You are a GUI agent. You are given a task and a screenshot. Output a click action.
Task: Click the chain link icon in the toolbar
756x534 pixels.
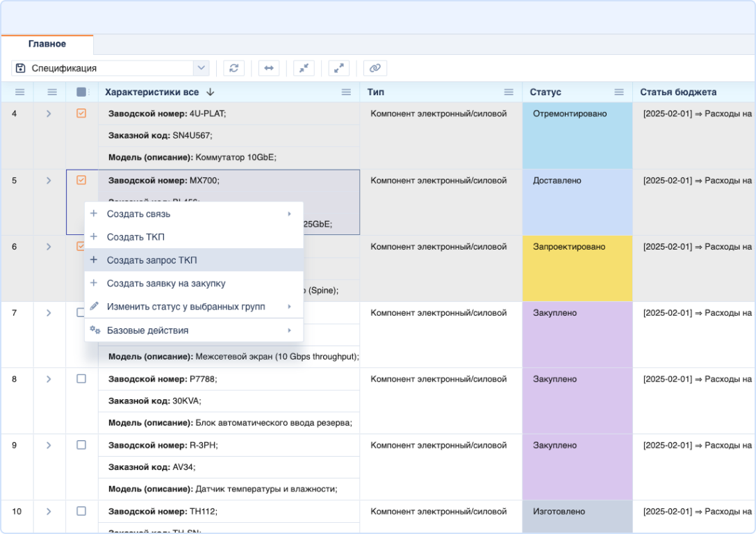tap(375, 68)
